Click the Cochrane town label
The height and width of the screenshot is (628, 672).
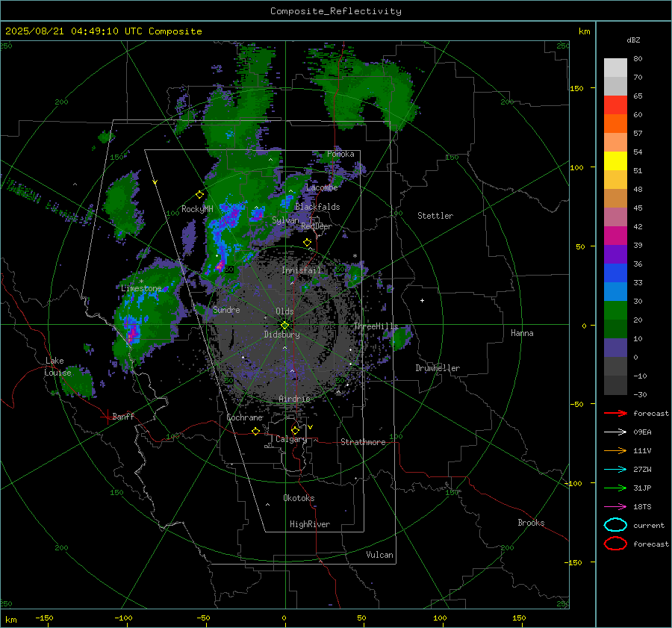pyautogui.click(x=244, y=417)
